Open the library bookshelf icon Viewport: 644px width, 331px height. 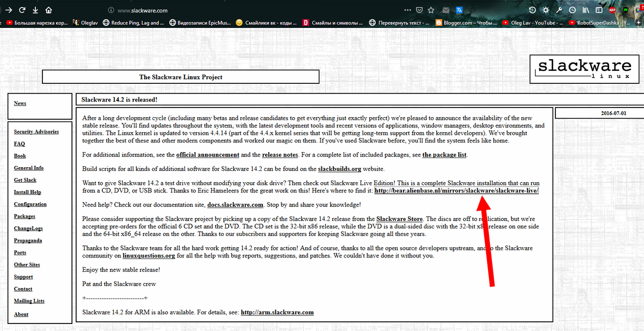(586, 10)
